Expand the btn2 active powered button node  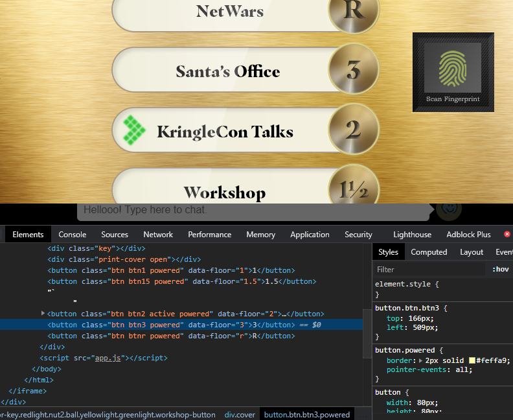(43, 313)
